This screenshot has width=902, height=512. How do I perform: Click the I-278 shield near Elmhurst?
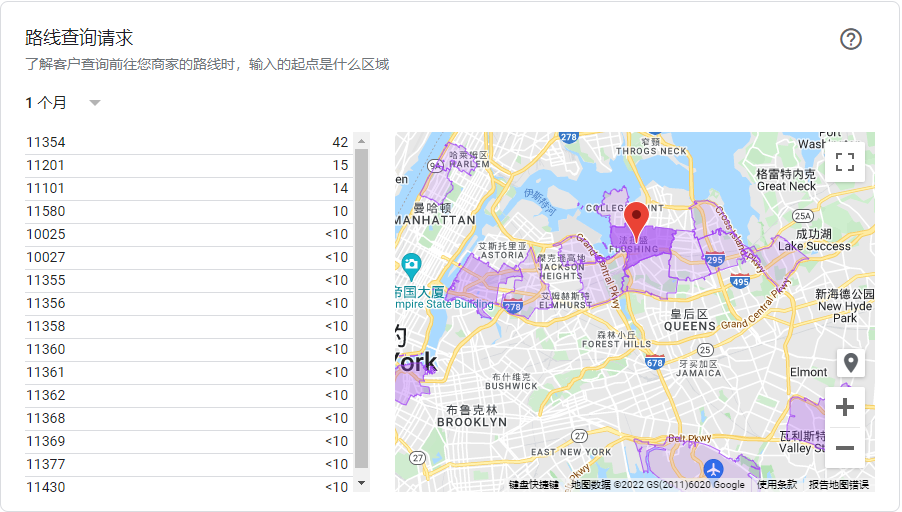513,305
